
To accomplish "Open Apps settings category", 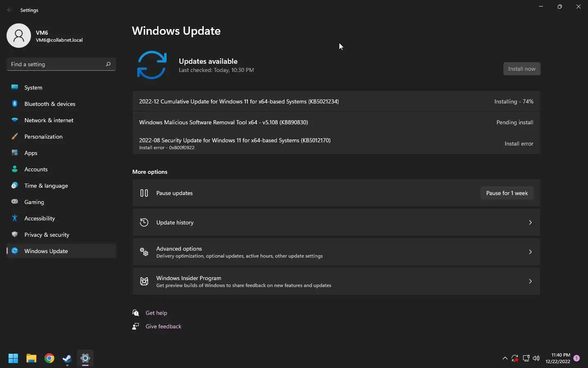I will (x=61, y=153).
